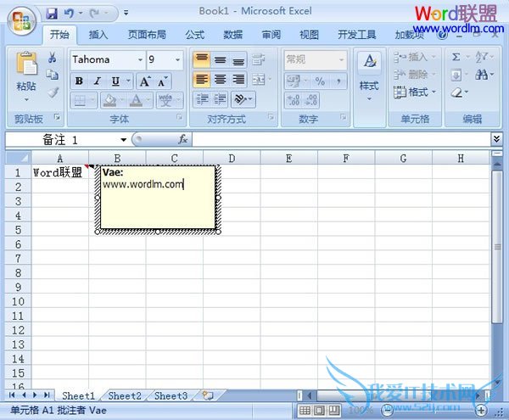Customize Quick Access Toolbar dropdown

pos(126,14)
